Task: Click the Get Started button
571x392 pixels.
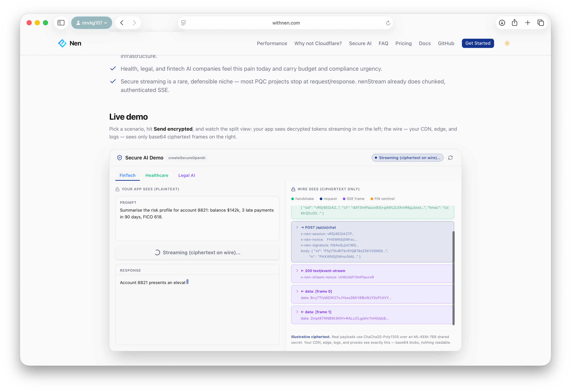Action: click(x=478, y=43)
